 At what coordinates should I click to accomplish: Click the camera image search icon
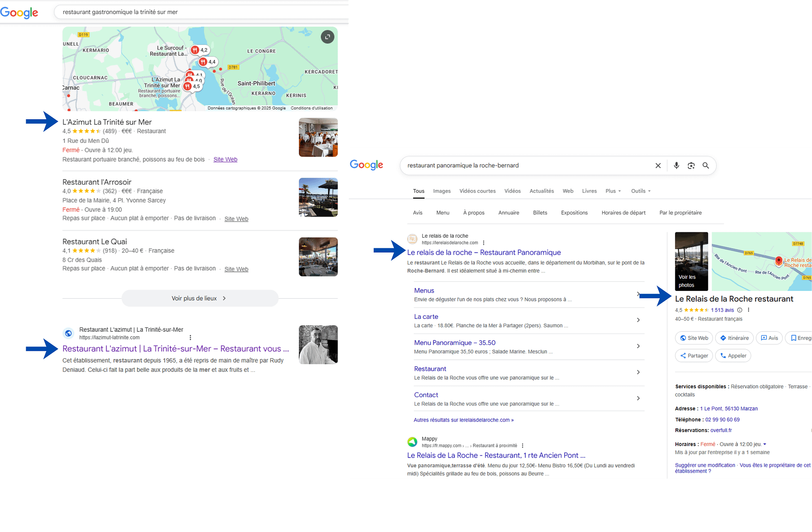click(691, 165)
